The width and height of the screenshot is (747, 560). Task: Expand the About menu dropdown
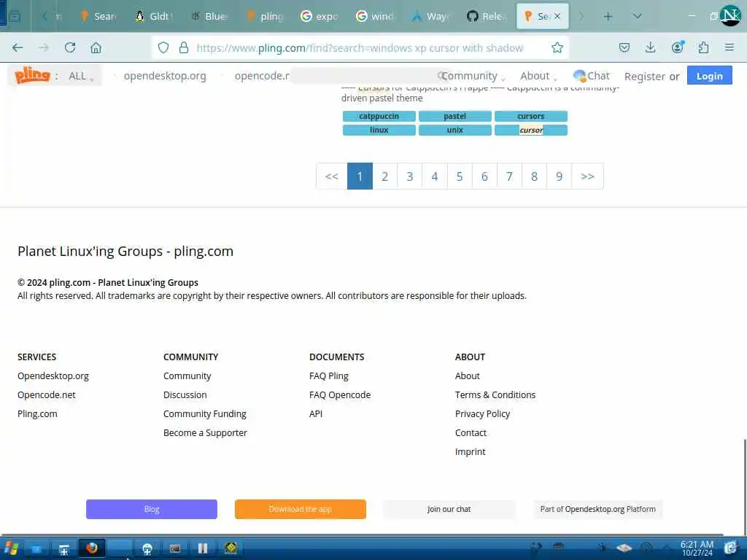[538, 76]
